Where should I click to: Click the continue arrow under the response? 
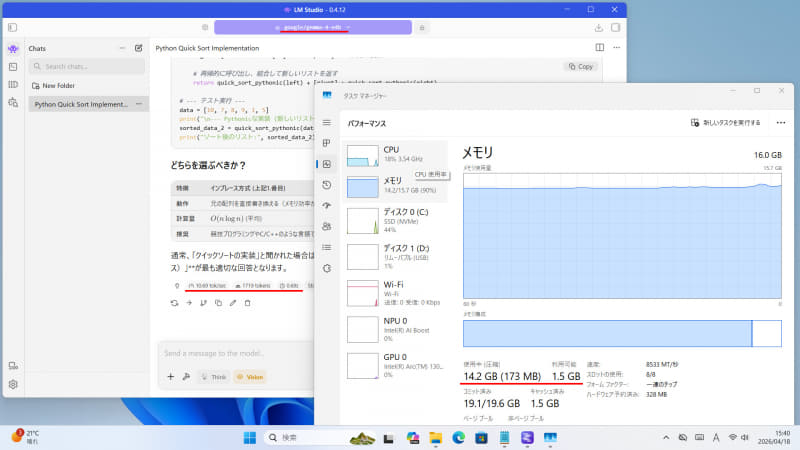click(x=189, y=303)
